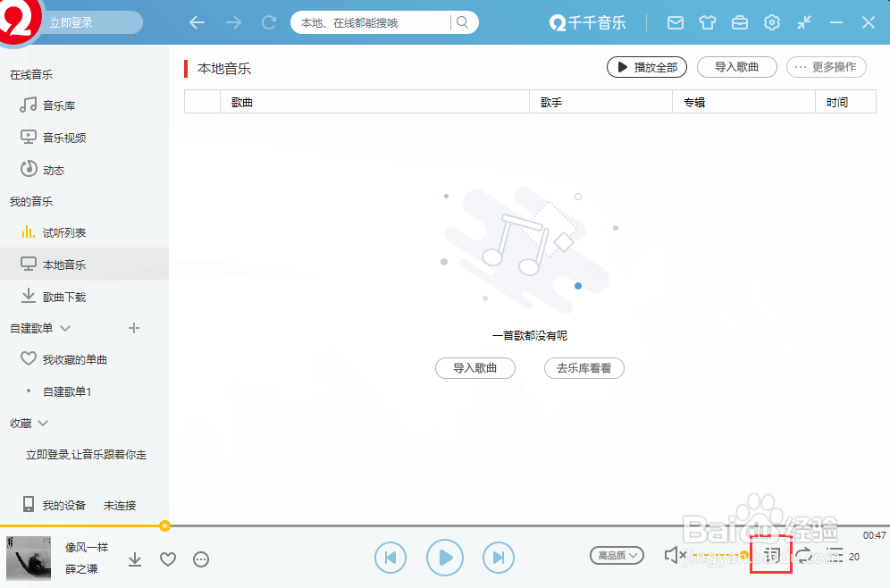Open the 高品质 quality dropdown
The image size is (890, 588).
tap(617, 555)
